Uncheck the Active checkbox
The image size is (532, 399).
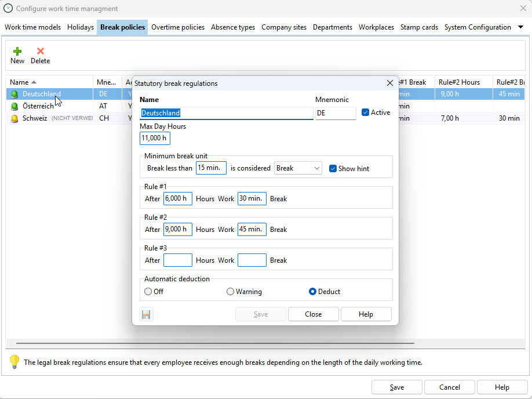click(365, 113)
